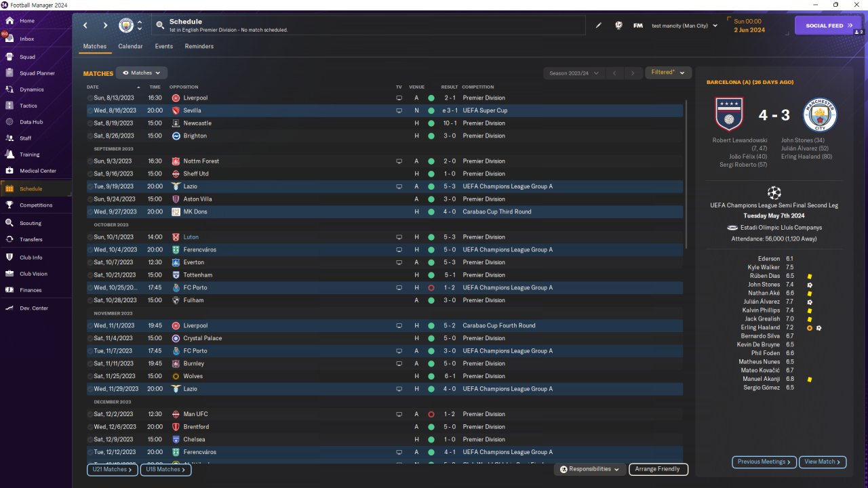Viewport: 868px width, 488px height.
Task: Select Schedule in the sidebar
Action: click(x=35, y=189)
